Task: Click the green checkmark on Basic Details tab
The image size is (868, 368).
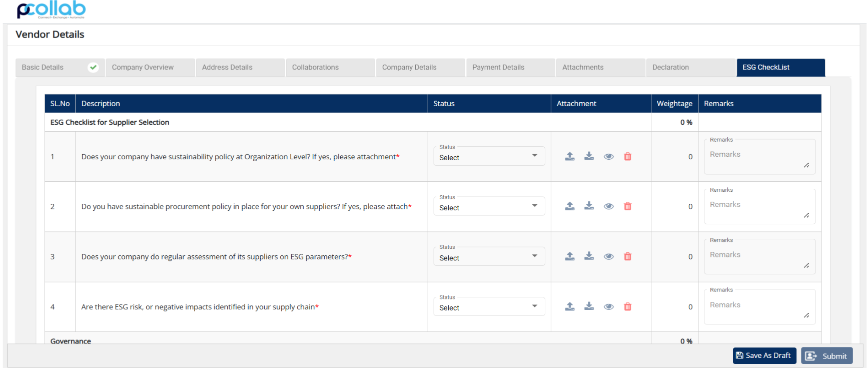Action: tap(93, 67)
